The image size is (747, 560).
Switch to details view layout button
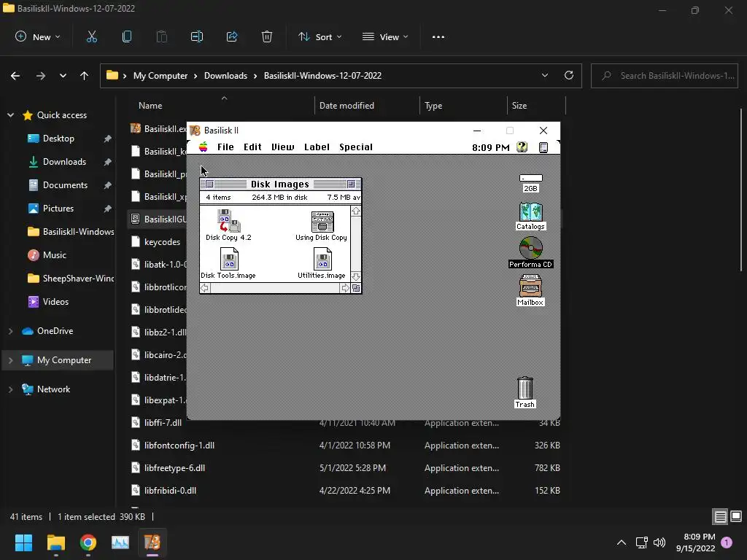click(x=720, y=517)
